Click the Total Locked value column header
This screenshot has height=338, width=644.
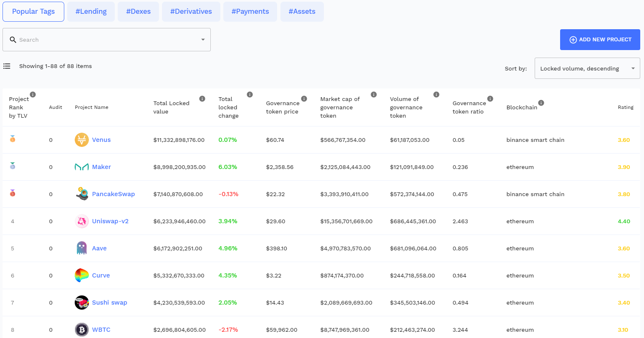172,107
